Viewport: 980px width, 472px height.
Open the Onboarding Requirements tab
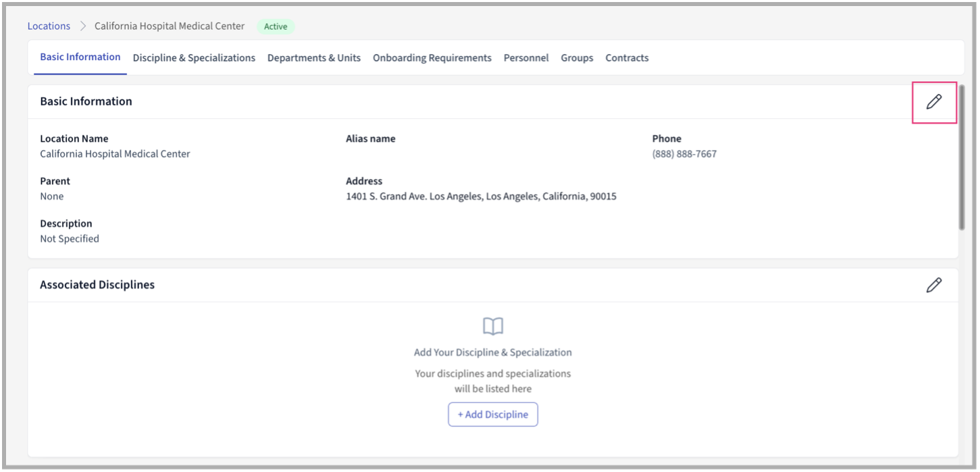pos(432,58)
